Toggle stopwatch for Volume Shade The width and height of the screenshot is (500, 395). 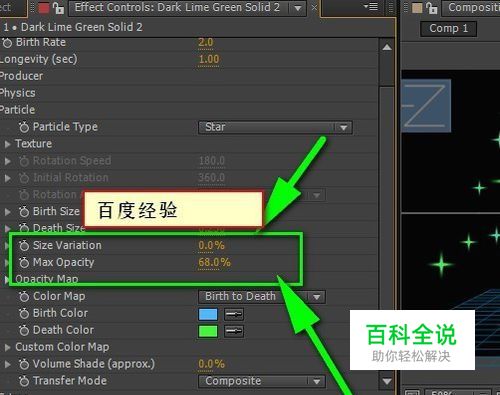click(x=24, y=364)
